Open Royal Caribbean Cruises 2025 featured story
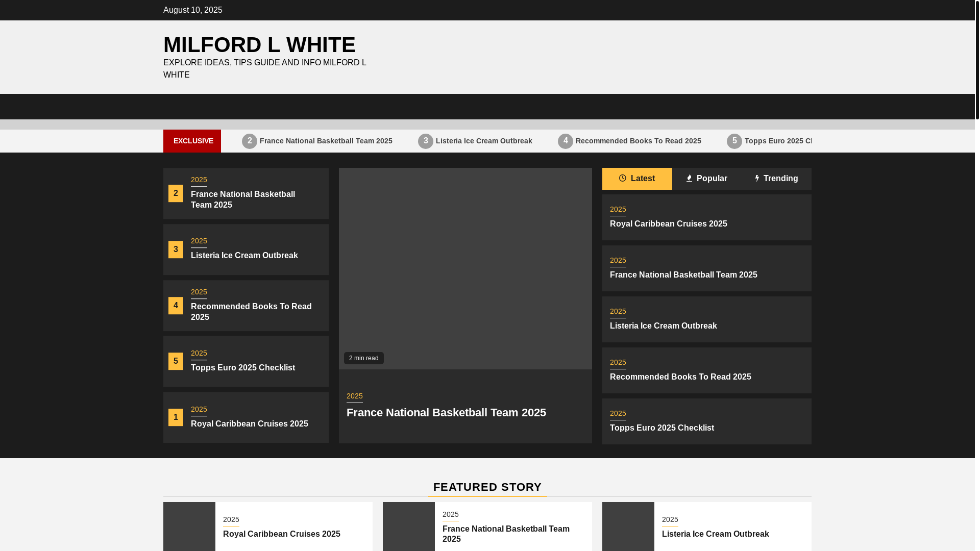Image resolution: width=980 pixels, height=551 pixels. point(282,534)
